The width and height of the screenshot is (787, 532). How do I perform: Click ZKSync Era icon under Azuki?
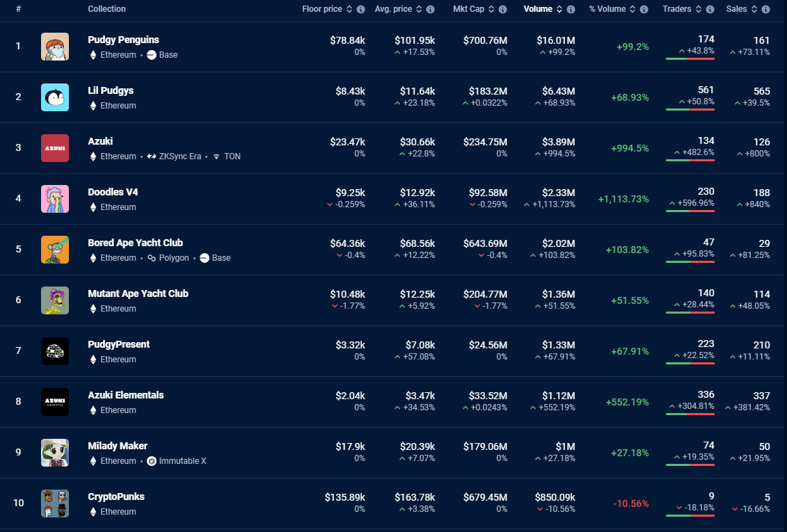pos(152,156)
